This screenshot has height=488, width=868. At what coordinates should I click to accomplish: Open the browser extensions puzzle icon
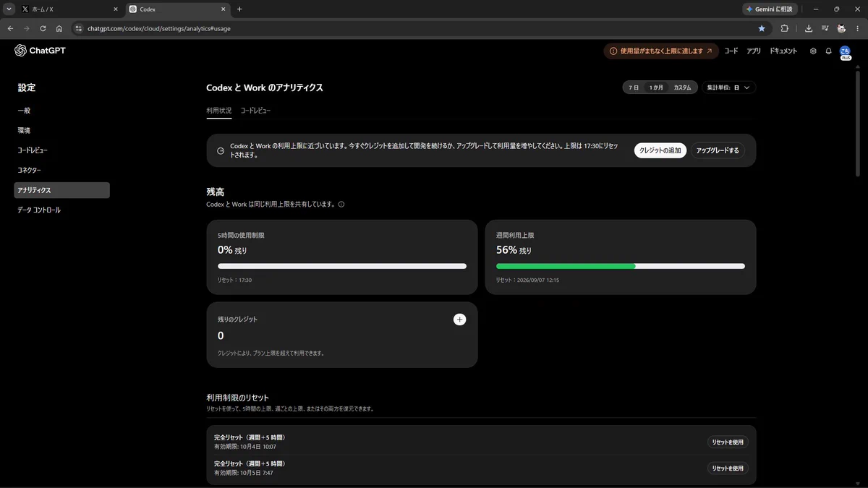[785, 28]
